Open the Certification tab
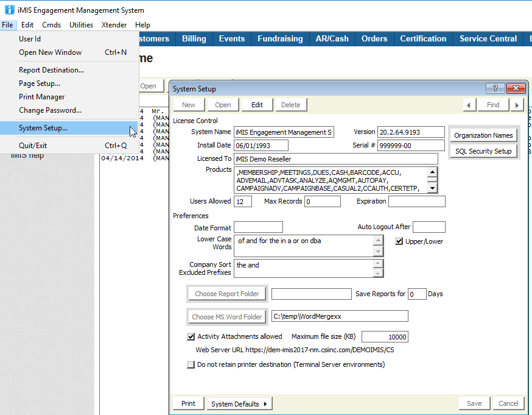Screen dimensions: 532x415 [x=423, y=38]
